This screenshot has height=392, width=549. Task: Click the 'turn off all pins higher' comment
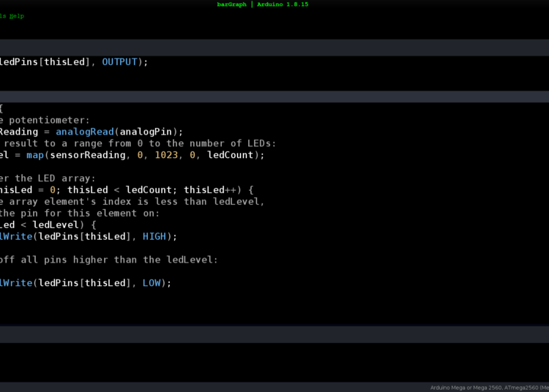pyautogui.click(x=110, y=260)
